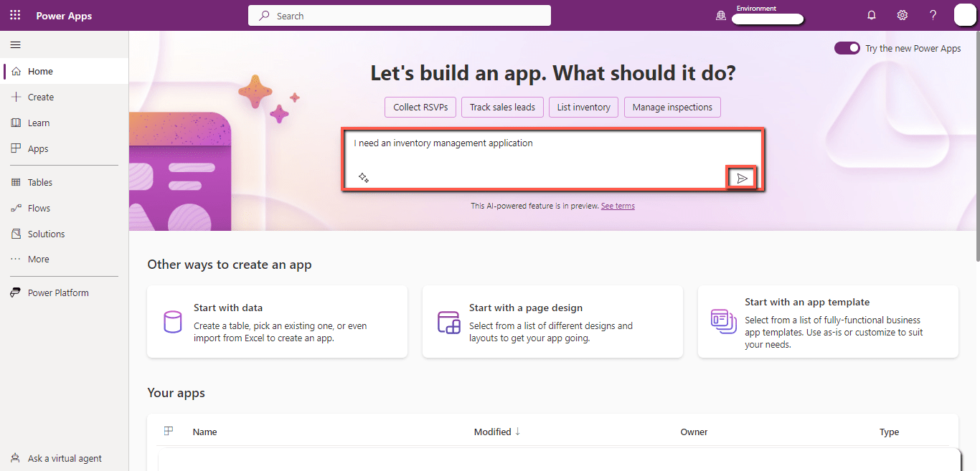Open Power Platform from the sidebar
This screenshot has height=471, width=980.
point(65,292)
